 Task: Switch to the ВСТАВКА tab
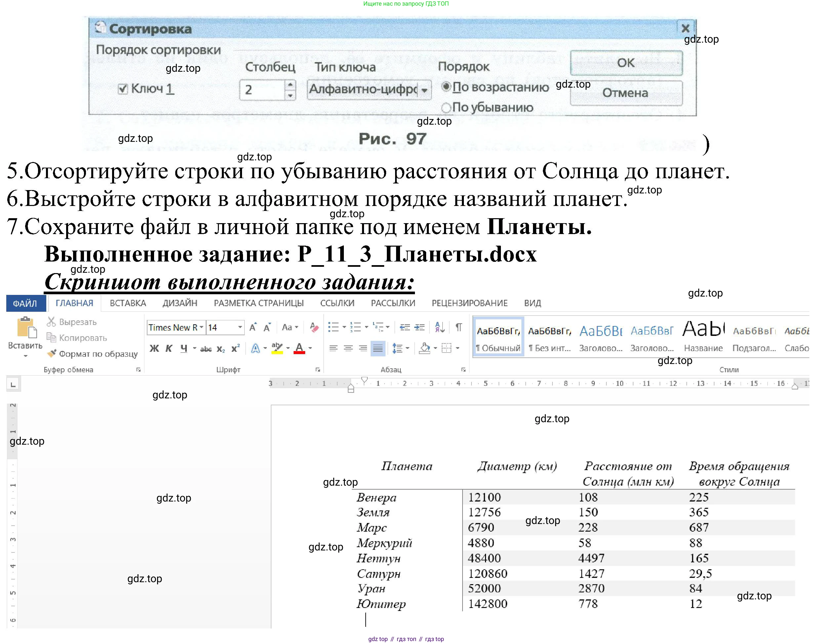coord(128,303)
